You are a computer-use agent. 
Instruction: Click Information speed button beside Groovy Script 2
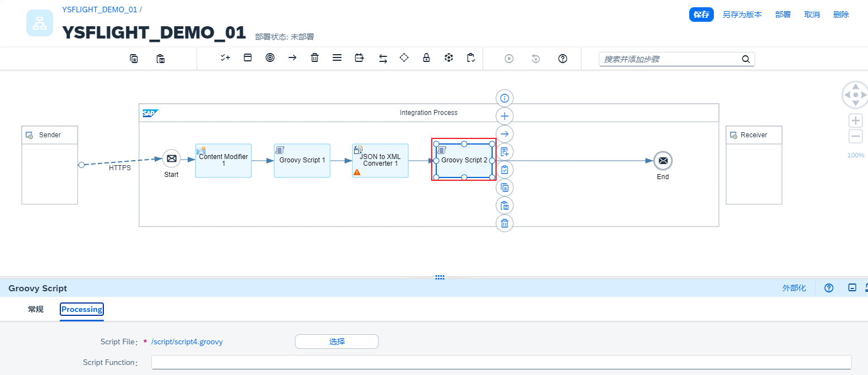click(x=504, y=98)
